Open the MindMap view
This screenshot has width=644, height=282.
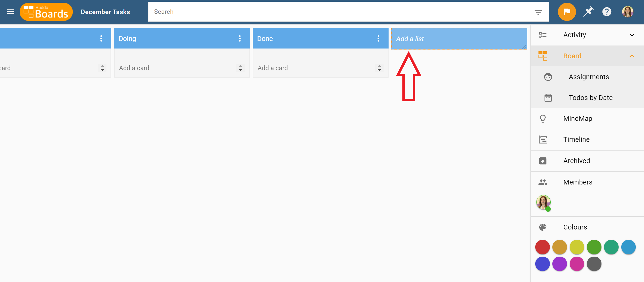click(x=578, y=118)
